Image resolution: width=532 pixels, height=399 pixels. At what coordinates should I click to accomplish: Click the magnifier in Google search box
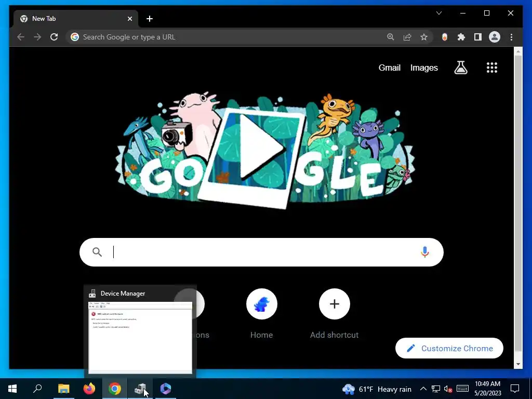[x=97, y=252]
